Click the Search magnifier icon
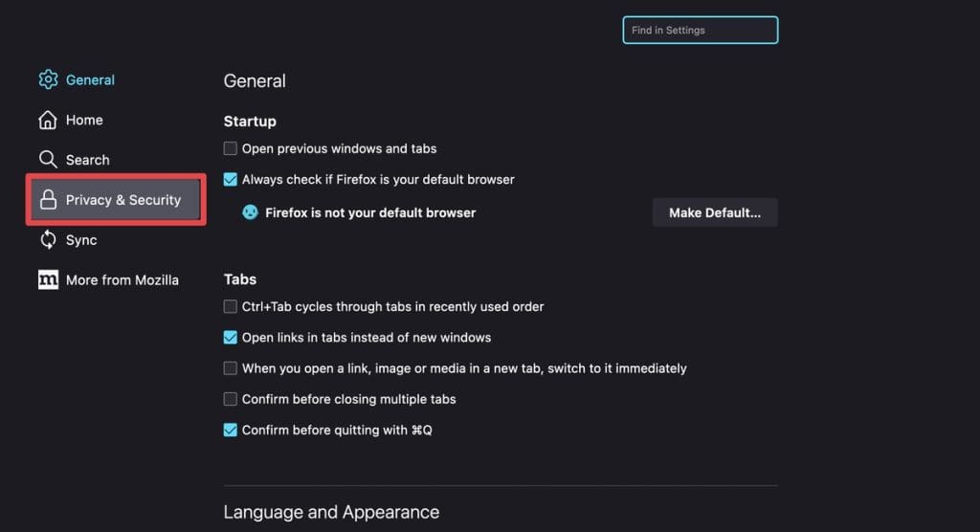 (x=48, y=160)
